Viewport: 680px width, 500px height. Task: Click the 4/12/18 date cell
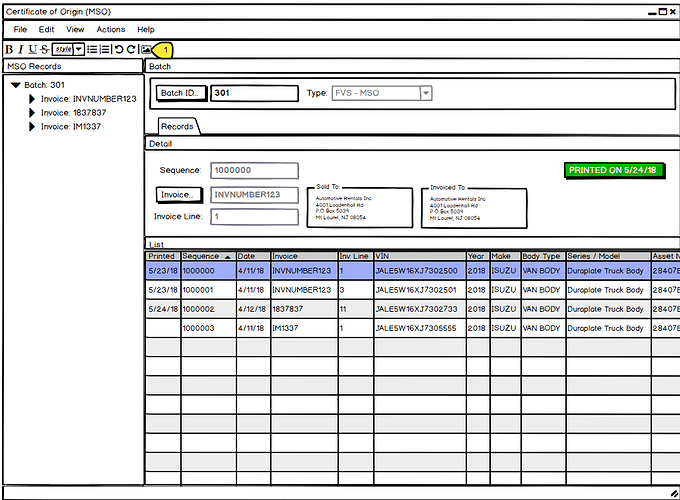[253, 309]
